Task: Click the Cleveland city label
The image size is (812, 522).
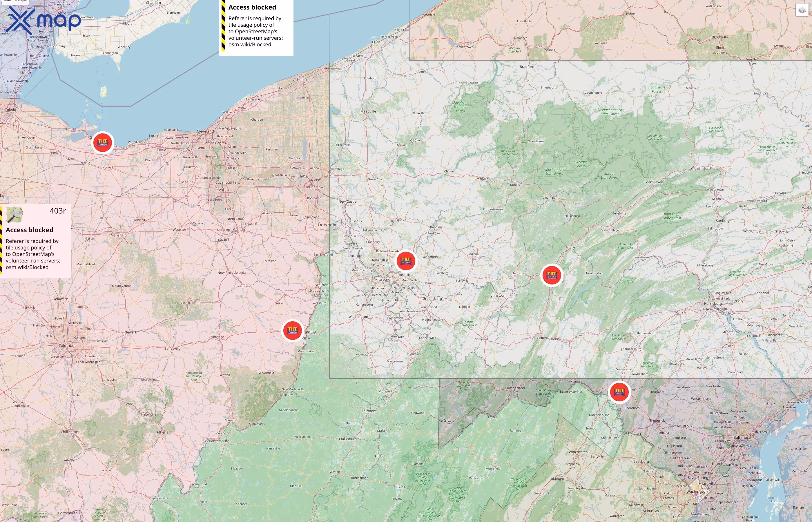Action: [205, 131]
